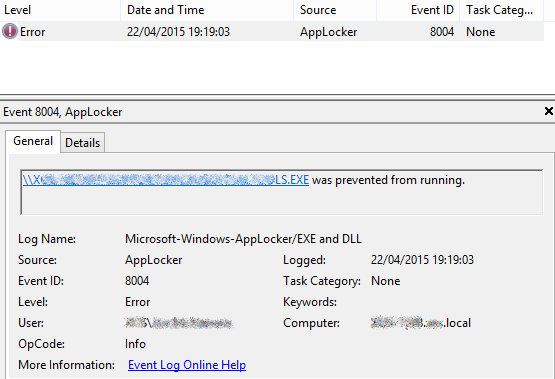Click the Computer value ending in .local
This screenshot has width=555, height=379.
click(421, 323)
